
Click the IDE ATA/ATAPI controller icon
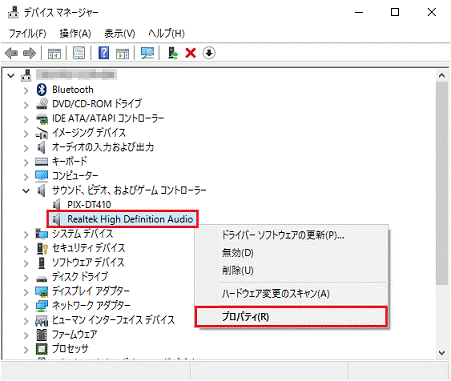(x=42, y=118)
